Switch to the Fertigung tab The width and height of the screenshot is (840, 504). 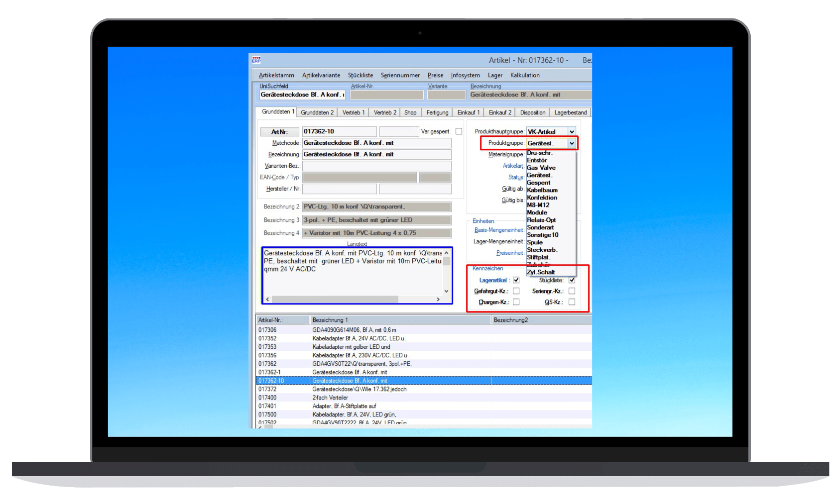tap(437, 112)
